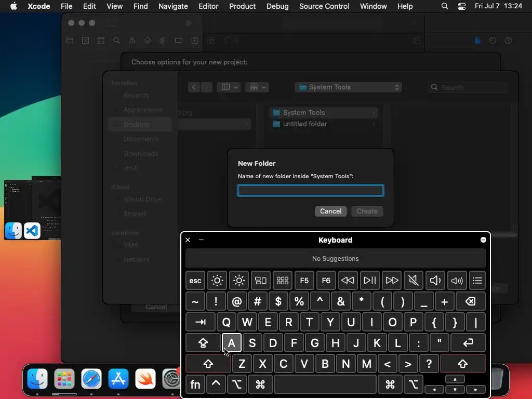Image resolution: width=532 pixels, height=399 pixels.
Task: Go back in the file browser
Action: 194,87
